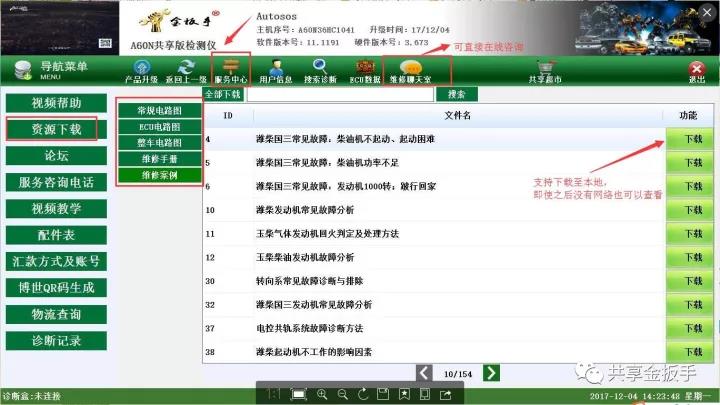
Task: Select the 维修手册 submenu item
Action: 159,159
